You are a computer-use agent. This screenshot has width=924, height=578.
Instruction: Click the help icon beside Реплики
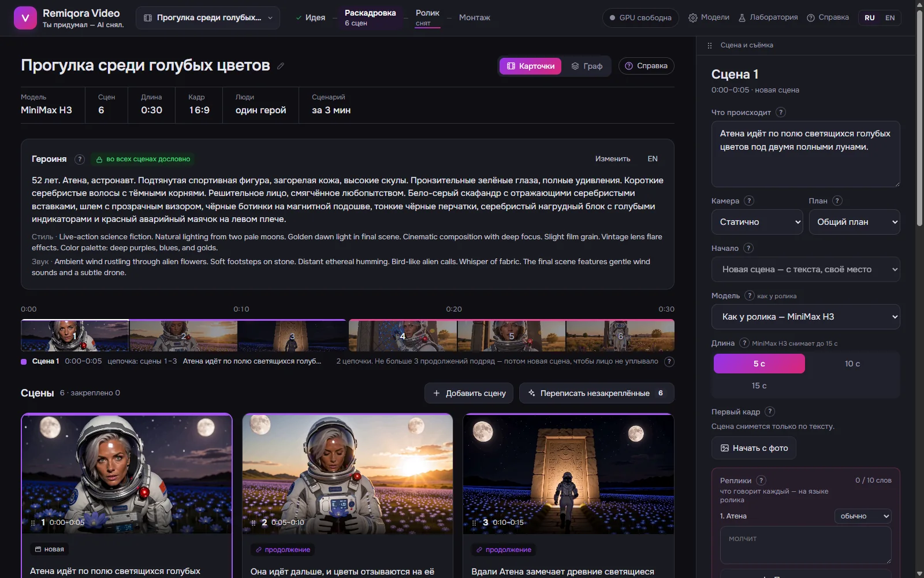click(x=761, y=480)
